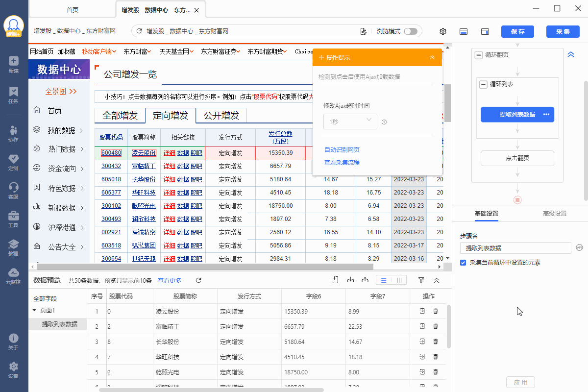This screenshot has height=392, width=588.
Task: Open the 任务 (Tasks) sidebar icon
Action: [x=14, y=95]
